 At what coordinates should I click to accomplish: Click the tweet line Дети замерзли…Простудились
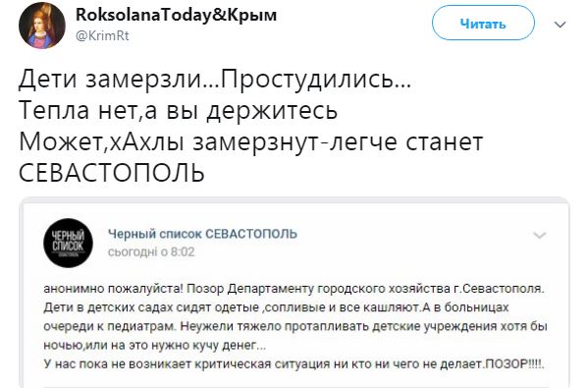[x=215, y=80]
